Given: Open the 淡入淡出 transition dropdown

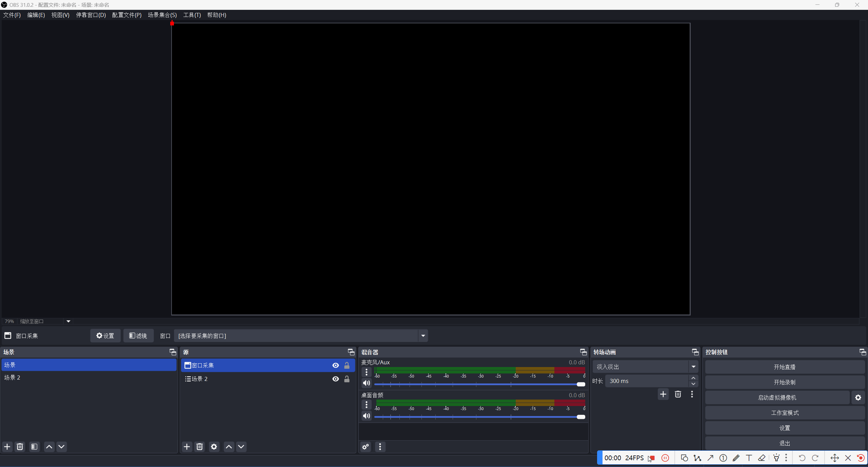Looking at the screenshot, I should pyautogui.click(x=693, y=367).
